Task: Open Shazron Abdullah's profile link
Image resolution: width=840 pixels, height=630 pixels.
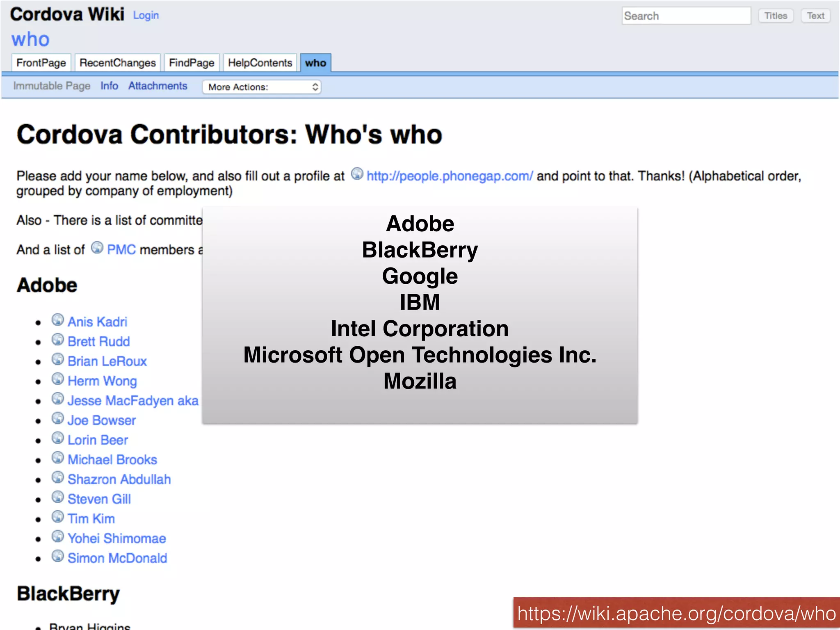Action: (x=119, y=479)
